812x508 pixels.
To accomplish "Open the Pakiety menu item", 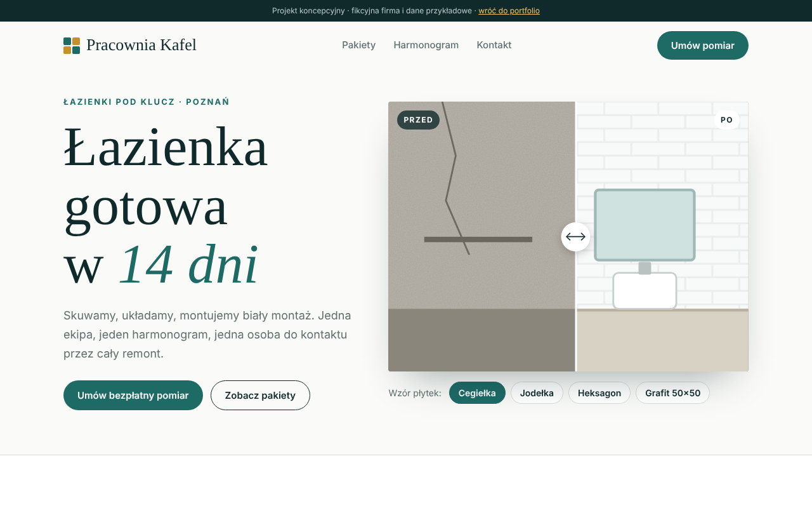I will (x=359, y=45).
